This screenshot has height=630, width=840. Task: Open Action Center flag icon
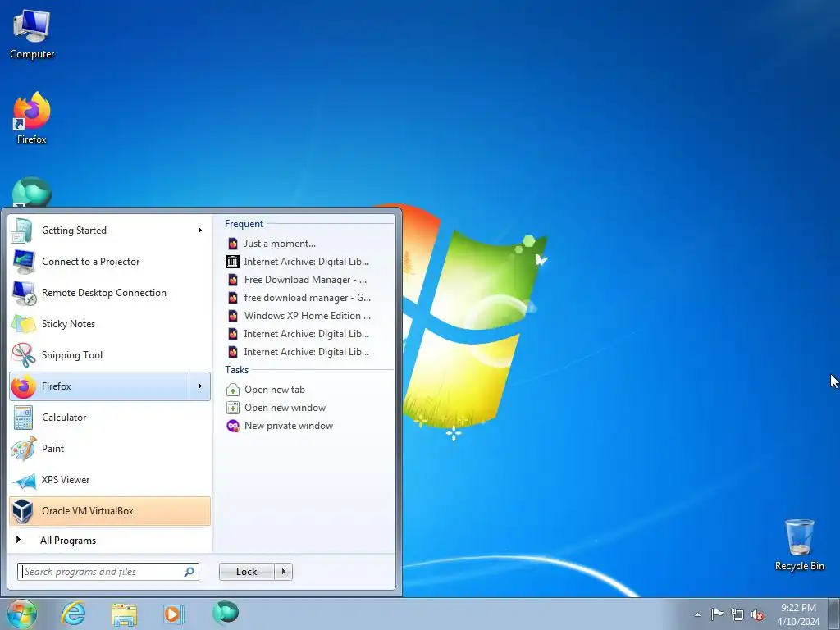pos(717,614)
